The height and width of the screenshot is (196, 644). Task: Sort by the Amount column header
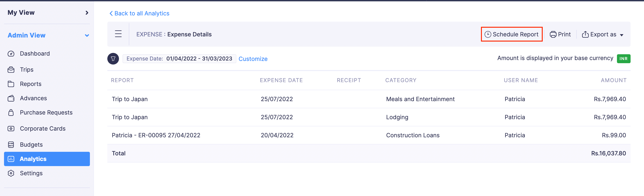tap(614, 80)
